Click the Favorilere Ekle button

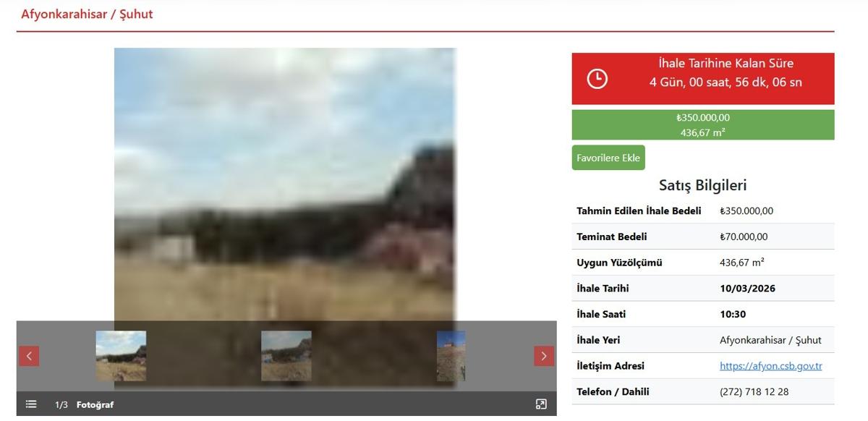pyautogui.click(x=608, y=158)
